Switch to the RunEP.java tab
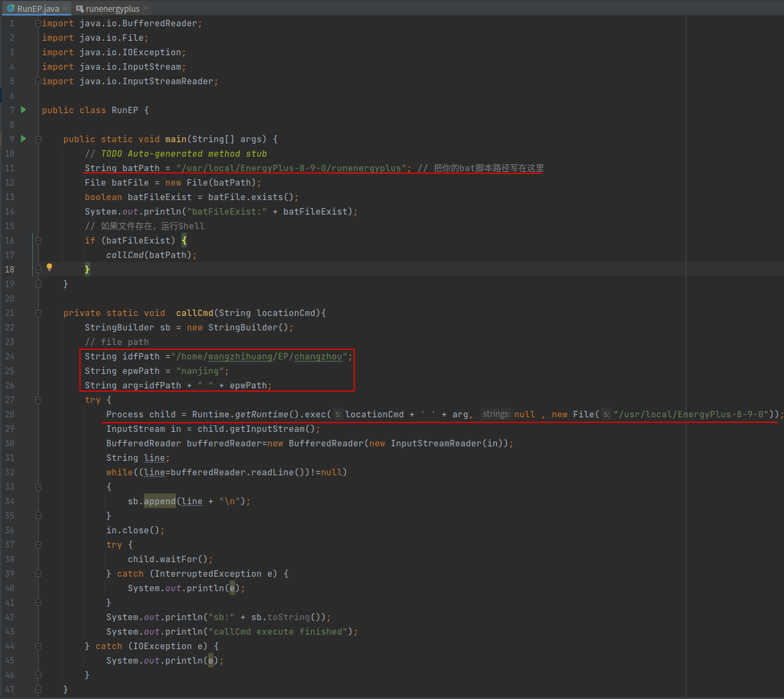 click(38, 9)
